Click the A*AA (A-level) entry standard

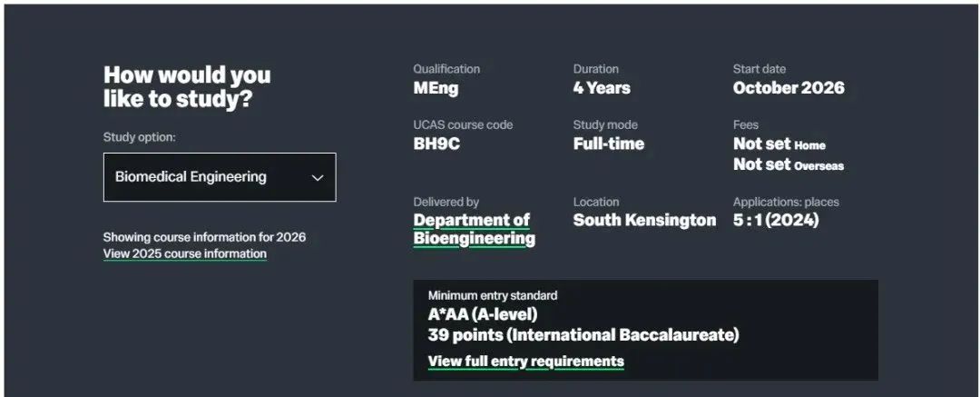click(x=483, y=313)
